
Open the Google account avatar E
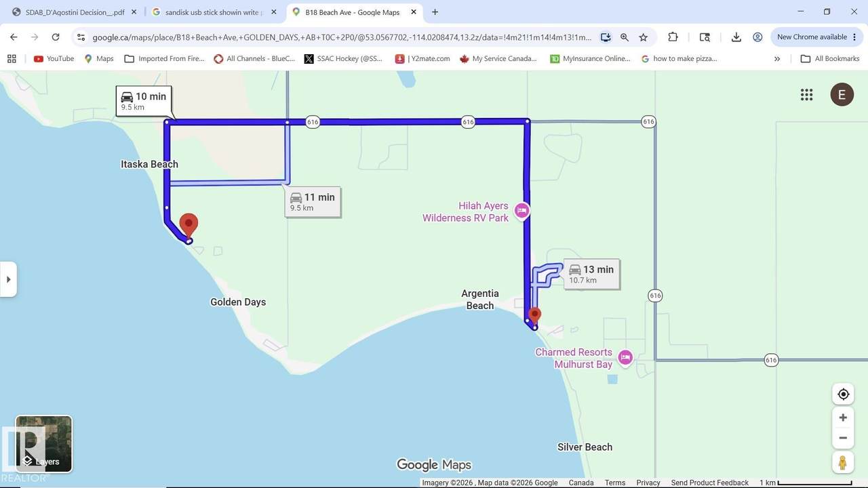(842, 95)
